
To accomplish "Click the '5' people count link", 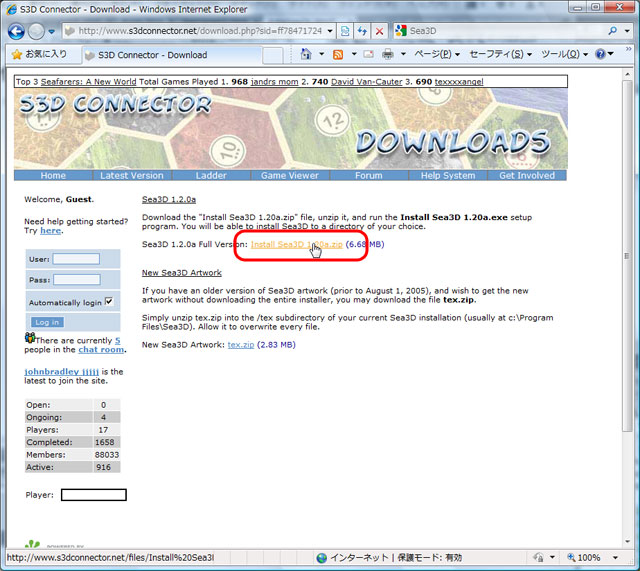I will point(118,340).
